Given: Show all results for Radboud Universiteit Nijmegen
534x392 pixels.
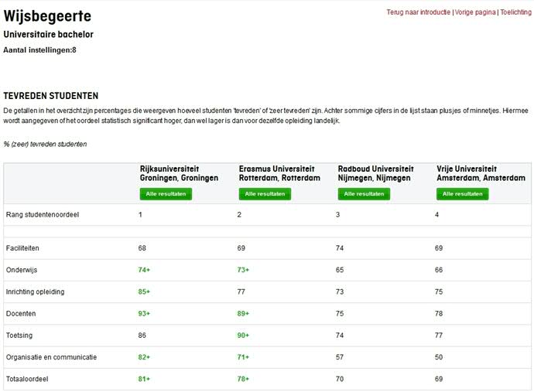Looking at the screenshot, I should (x=364, y=194).
